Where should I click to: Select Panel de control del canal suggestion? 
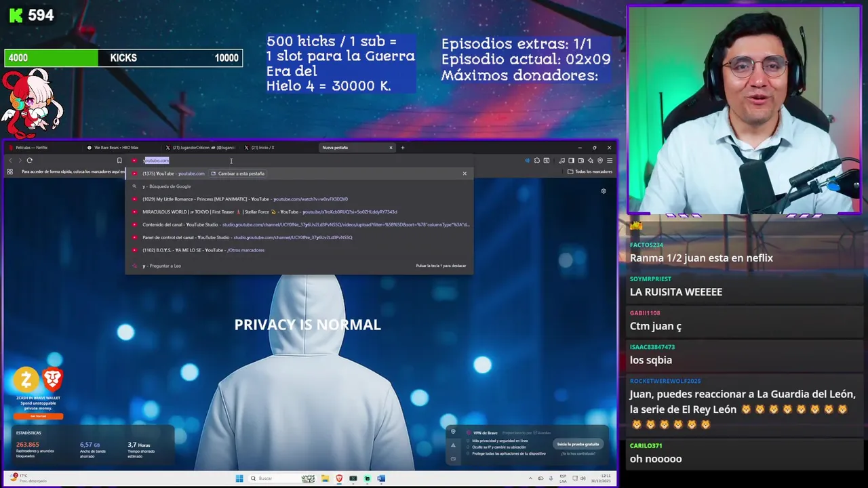pyautogui.click(x=299, y=237)
